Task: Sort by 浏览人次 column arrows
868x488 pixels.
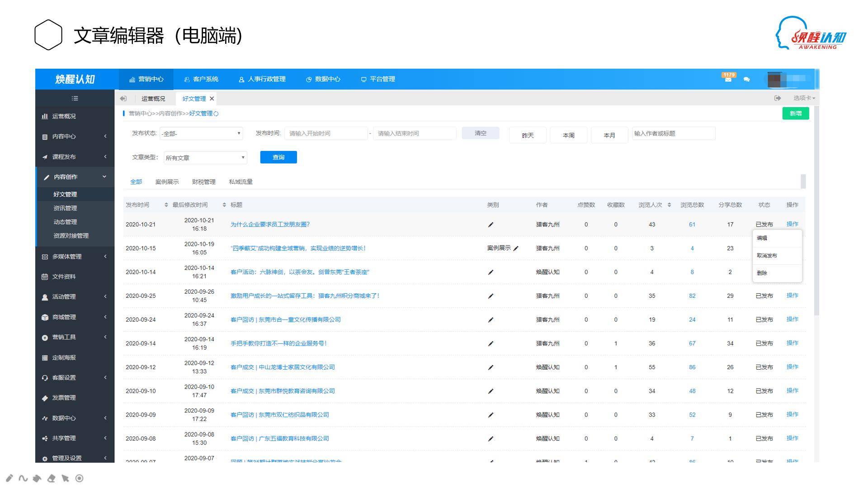Action: click(x=669, y=205)
